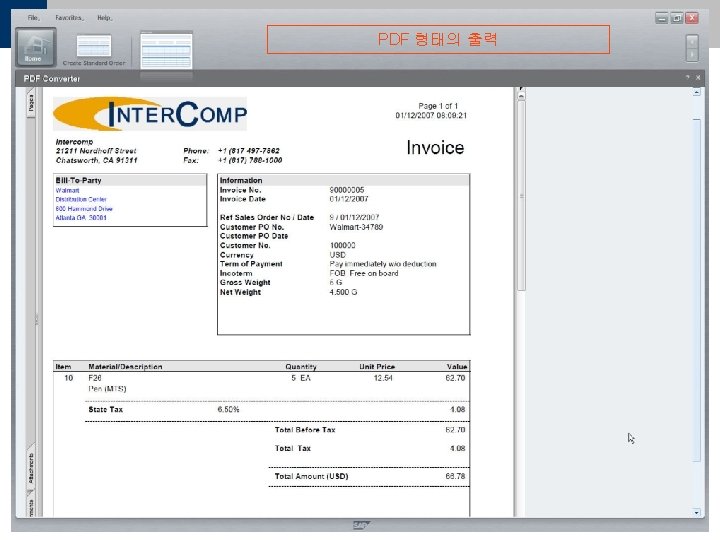Click the Material/Description column header
This screenshot has width=720, height=540.
[x=125, y=366]
